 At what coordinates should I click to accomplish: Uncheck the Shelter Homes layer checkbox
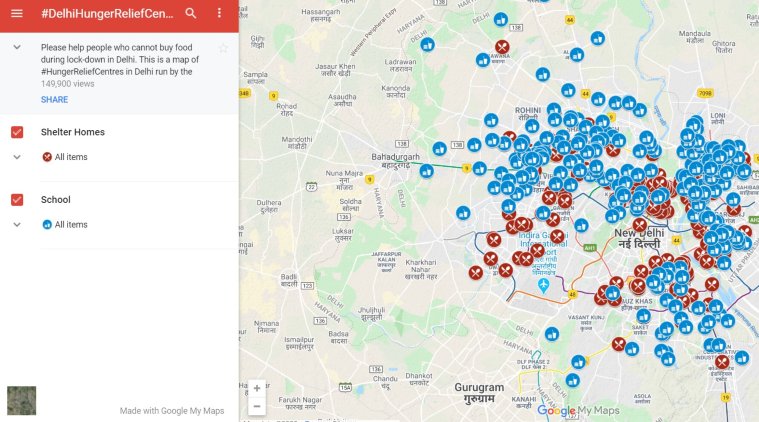tap(17, 132)
